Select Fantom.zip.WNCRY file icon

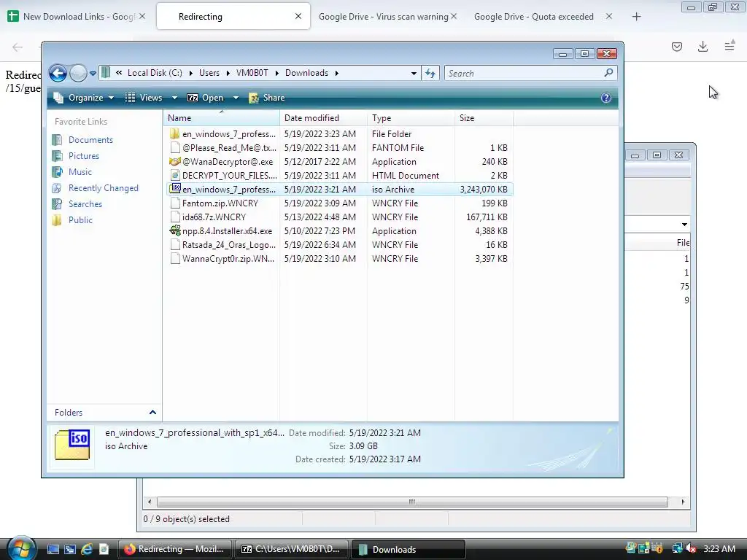tap(175, 203)
